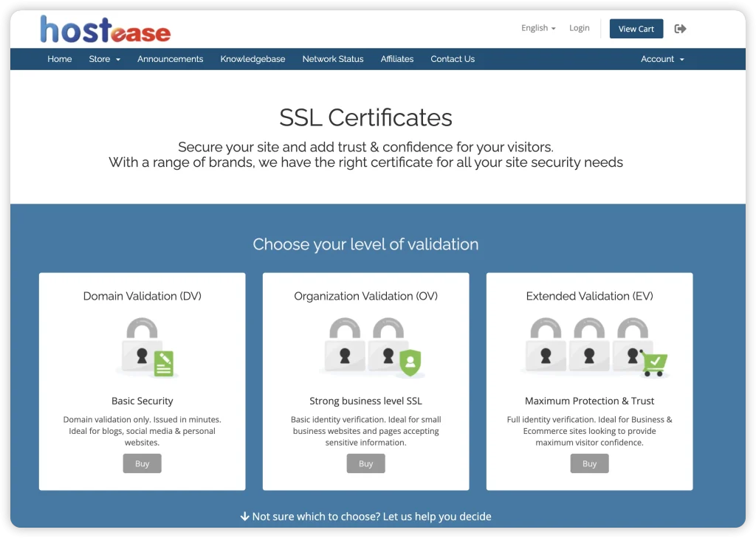This screenshot has height=538, width=756.
Task: Click the logout arrow icon beside View Cart
Action: click(680, 29)
